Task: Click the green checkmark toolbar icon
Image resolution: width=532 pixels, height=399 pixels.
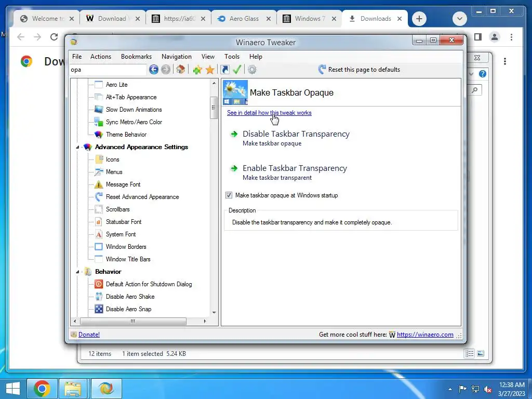Action: click(x=237, y=70)
